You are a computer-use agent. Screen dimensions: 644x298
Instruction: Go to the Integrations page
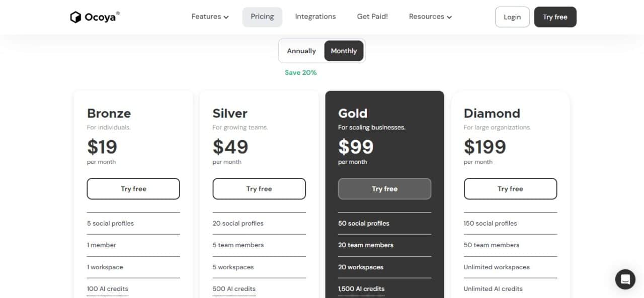pyautogui.click(x=315, y=17)
